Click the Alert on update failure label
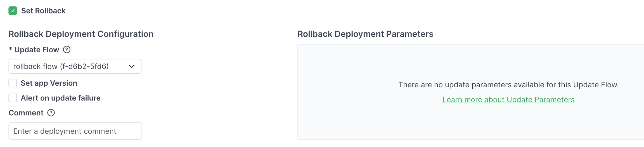The image size is (644, 147). (x=61, y=98)
